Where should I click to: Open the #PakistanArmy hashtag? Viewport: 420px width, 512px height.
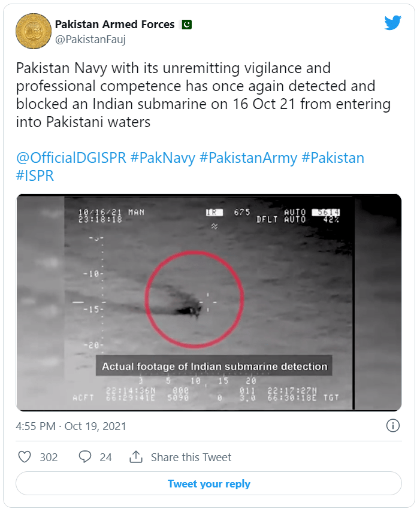point(248,157)
